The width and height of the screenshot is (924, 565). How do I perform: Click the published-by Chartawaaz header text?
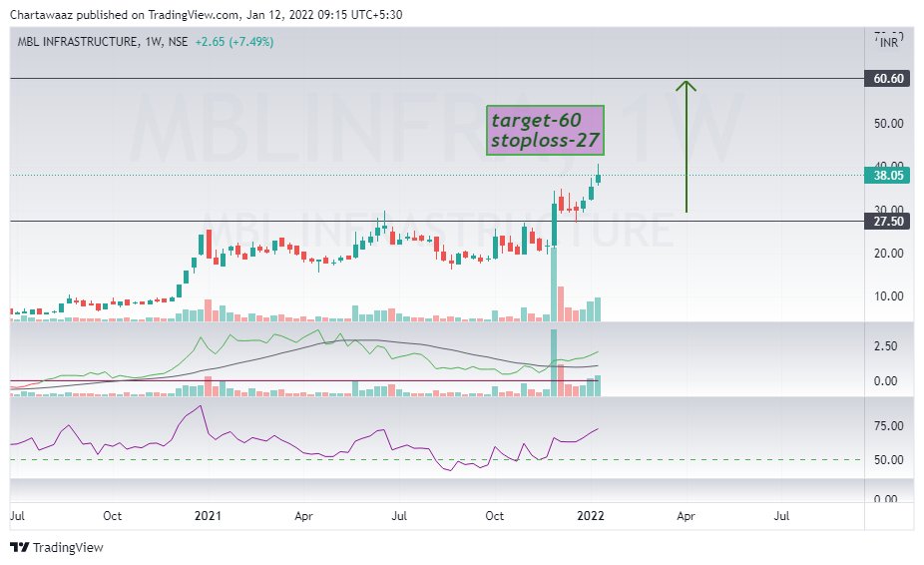(206, 15)
